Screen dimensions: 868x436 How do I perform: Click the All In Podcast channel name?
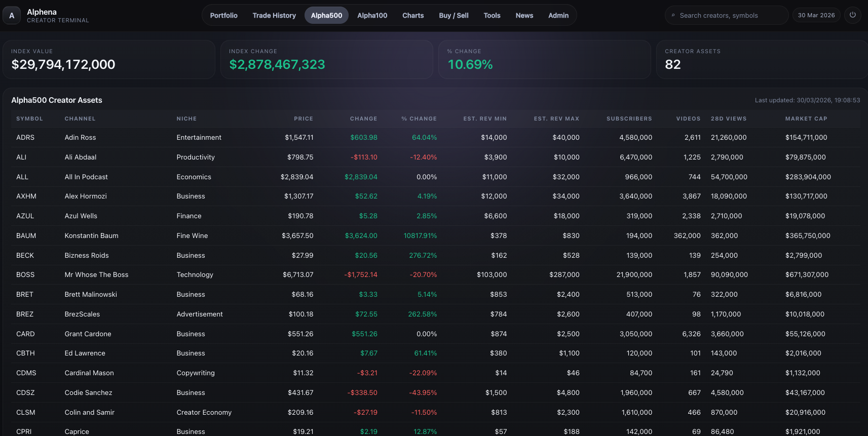point(86,177)
